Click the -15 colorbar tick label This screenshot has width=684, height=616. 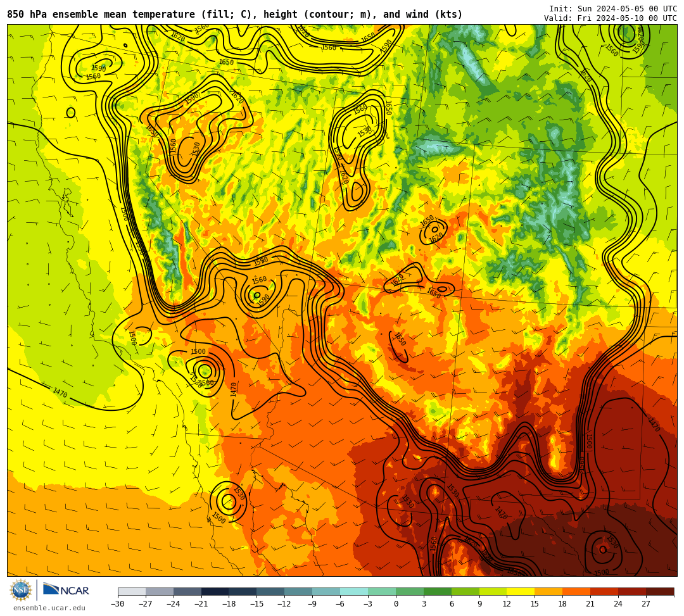257,604
